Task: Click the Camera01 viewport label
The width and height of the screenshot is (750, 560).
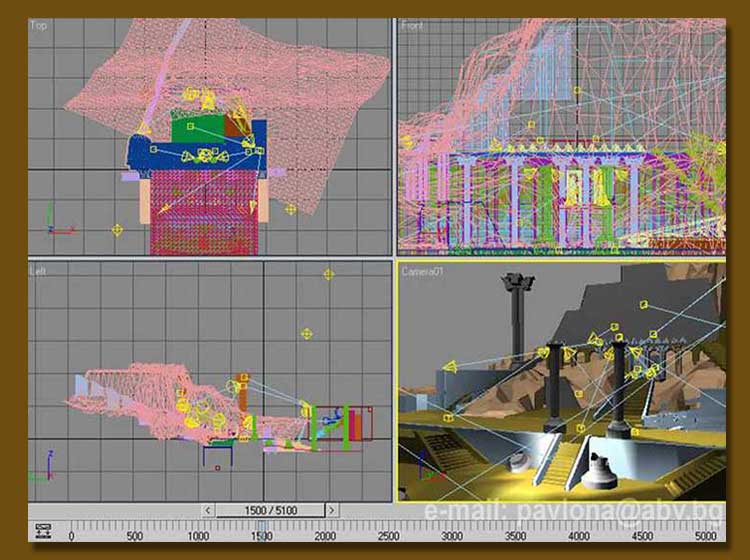Action: point(423,272)
